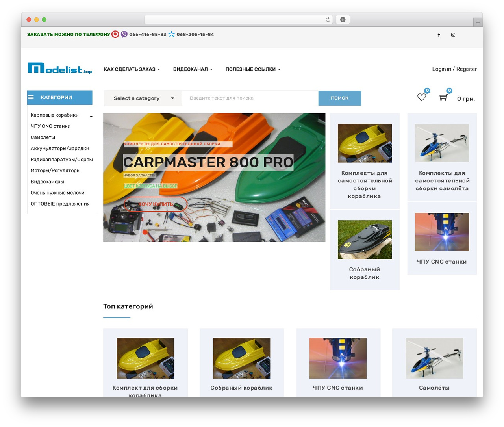Viewport: 504px width, 427px height.
Task: Open Комплект для сборки кораблика top category
Action: [145, 363]
